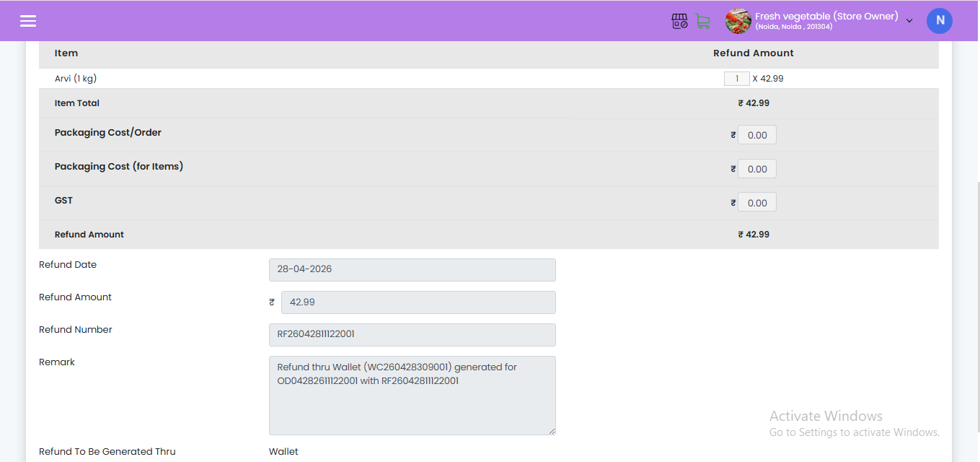
Task: Click the Refund Number field
Action: pyautogui.click(x=412, y=335)
